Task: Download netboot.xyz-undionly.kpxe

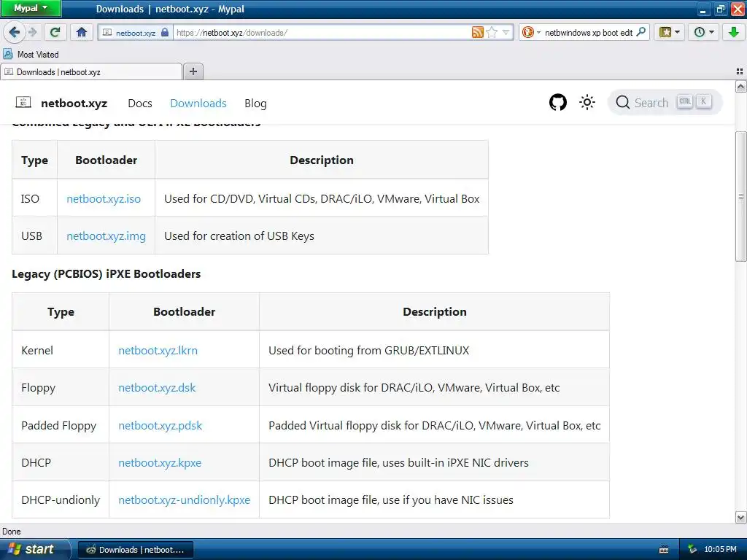Action: pos(184,500)
